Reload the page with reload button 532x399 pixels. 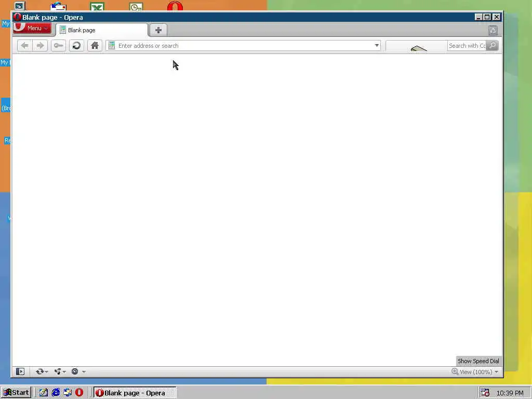click(76, 46)
